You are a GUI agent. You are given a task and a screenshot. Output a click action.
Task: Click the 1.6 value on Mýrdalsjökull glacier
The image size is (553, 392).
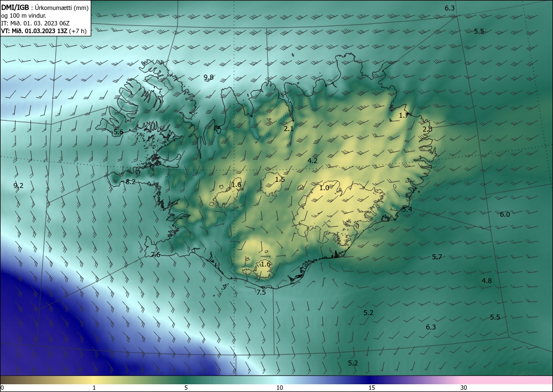[x=265, y=264]
